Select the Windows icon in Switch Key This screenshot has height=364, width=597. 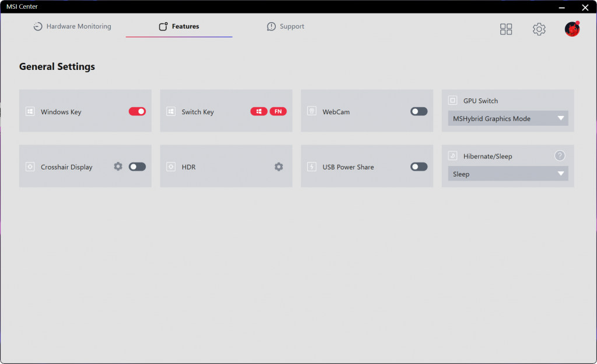[x=259, y=111]
